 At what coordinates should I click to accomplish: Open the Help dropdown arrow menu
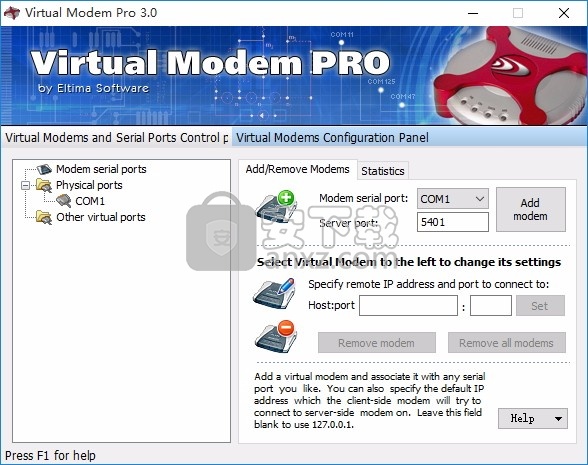click(x=558, y=418)
